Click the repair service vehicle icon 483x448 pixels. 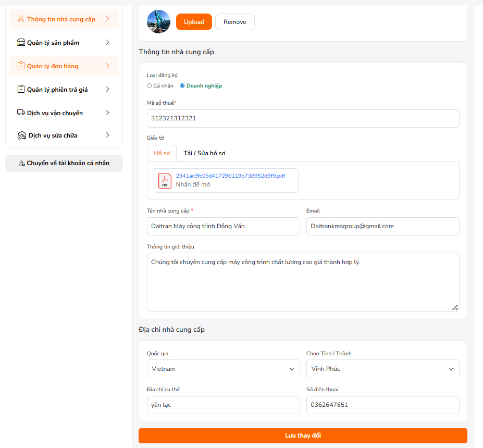point(21,135)
